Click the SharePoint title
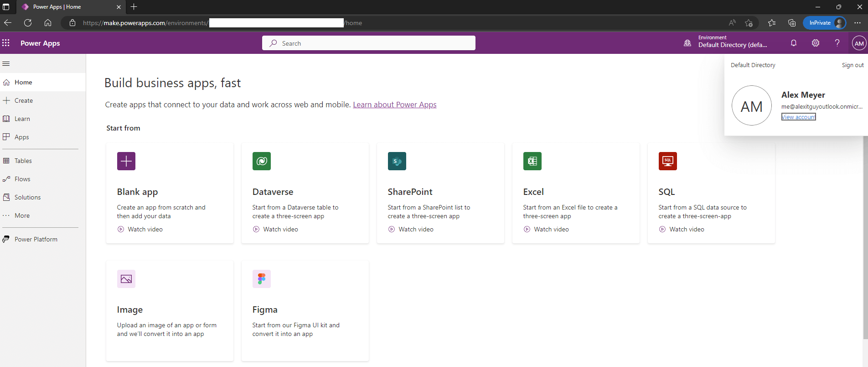This screenshot has height=367, width=868. coord(410,192)
